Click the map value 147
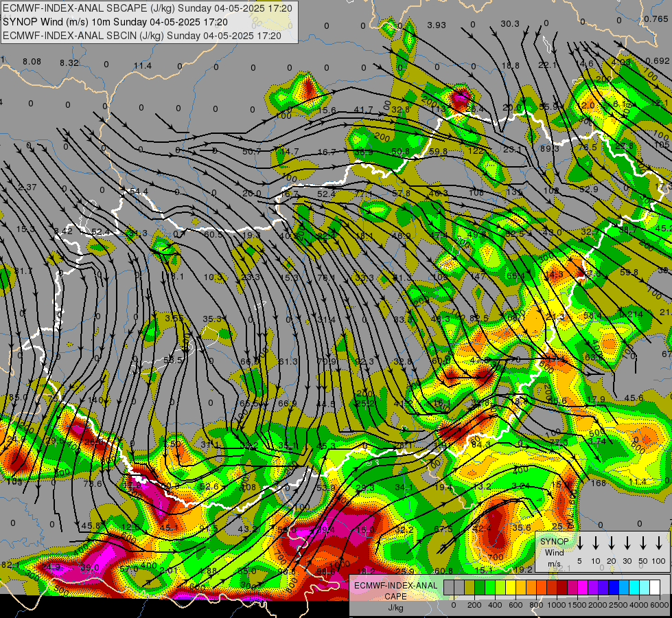The width and height of the screenshot is (672, 618). (478, 277)
